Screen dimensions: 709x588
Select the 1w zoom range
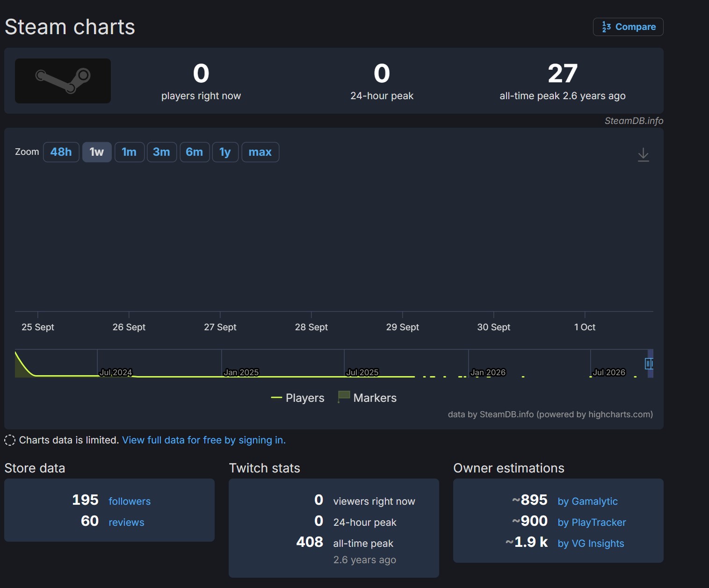(97, 152)
